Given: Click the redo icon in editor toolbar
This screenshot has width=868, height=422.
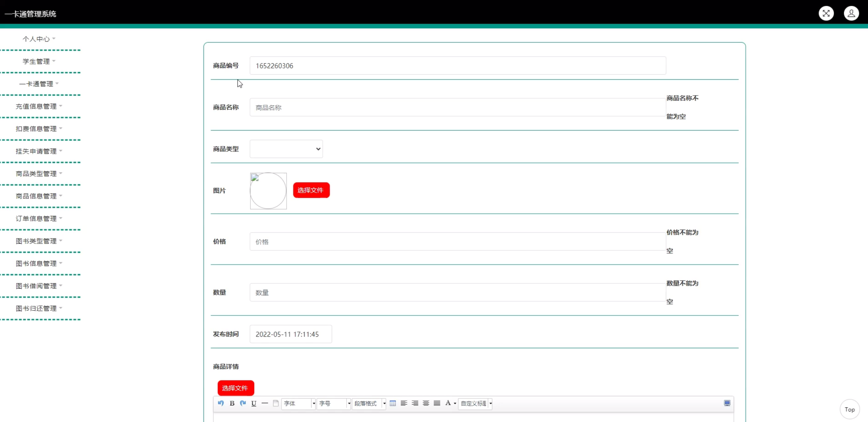Looking at the screenshot, I should click(x=243, y=403).
